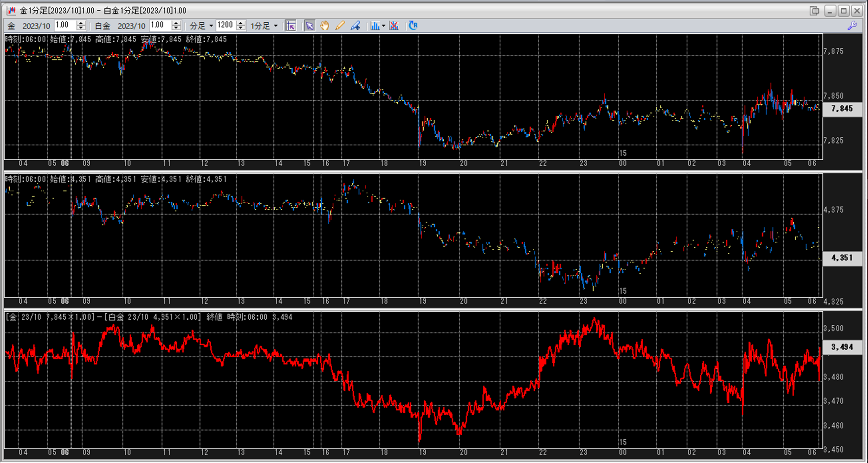868x463 pixels.
Task: Click the blue refresh R icon
Action: [x=413, y=26]
